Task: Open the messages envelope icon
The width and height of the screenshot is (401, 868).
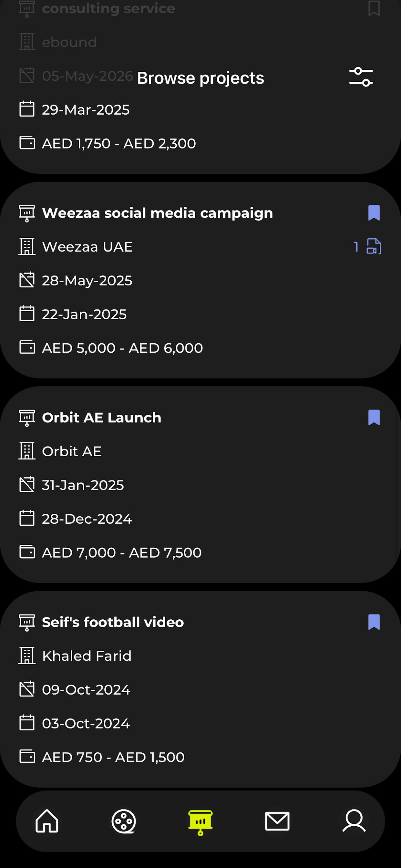Action: [x=277, y=821]
